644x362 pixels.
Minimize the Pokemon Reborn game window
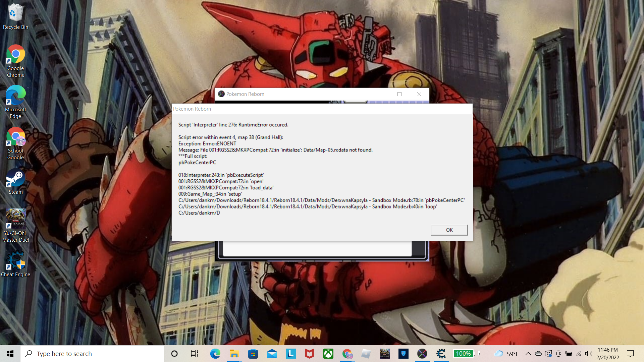(x=380, y=94)
